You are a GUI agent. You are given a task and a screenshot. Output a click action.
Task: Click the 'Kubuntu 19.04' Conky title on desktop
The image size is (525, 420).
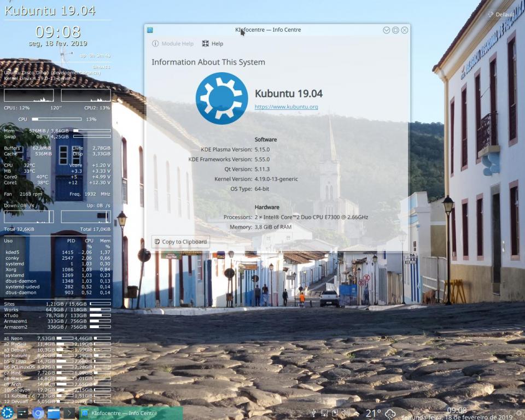click(50, 10)
